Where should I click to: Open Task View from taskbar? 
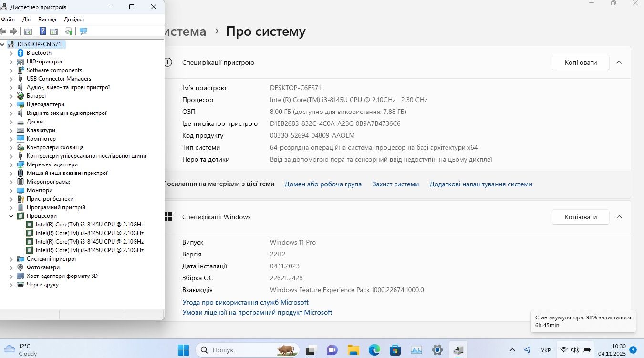(310, 350)
